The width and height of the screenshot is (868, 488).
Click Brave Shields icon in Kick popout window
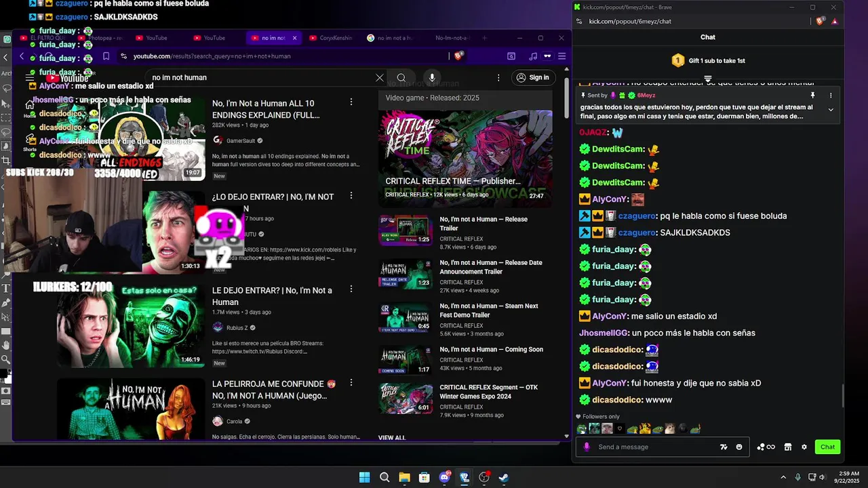820,21
